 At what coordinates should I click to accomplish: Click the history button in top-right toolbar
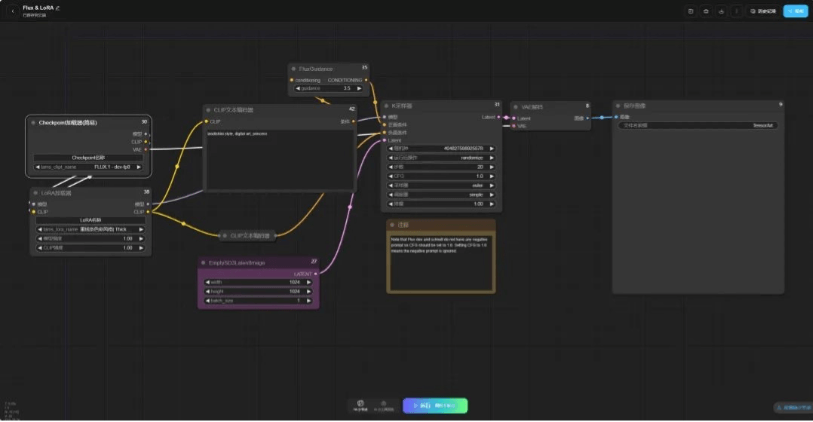[x=763, y=11]
